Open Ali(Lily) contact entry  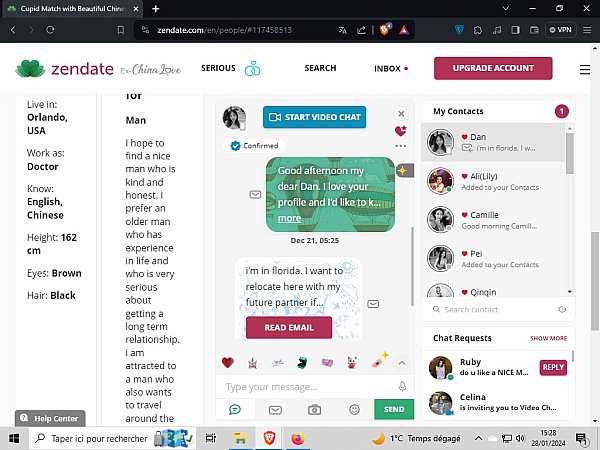[x=493, y=181]
